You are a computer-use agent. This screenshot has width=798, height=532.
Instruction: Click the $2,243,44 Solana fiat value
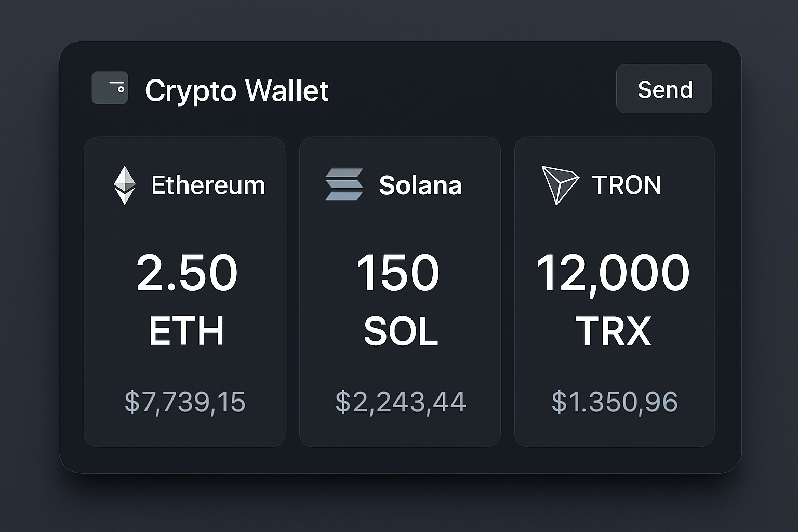pos(401,402)
